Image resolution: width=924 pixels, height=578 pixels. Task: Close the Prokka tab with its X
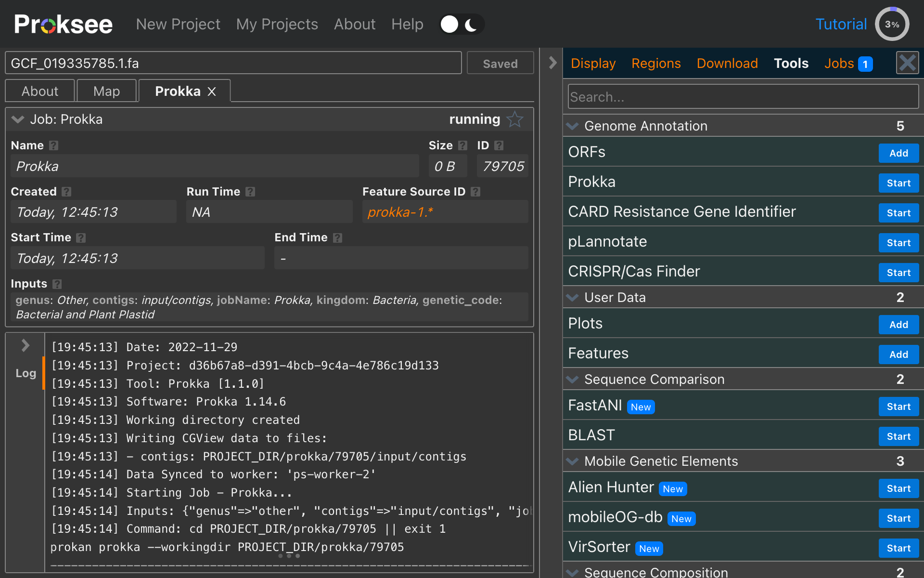pyautogui.click(x=212, y=92)
